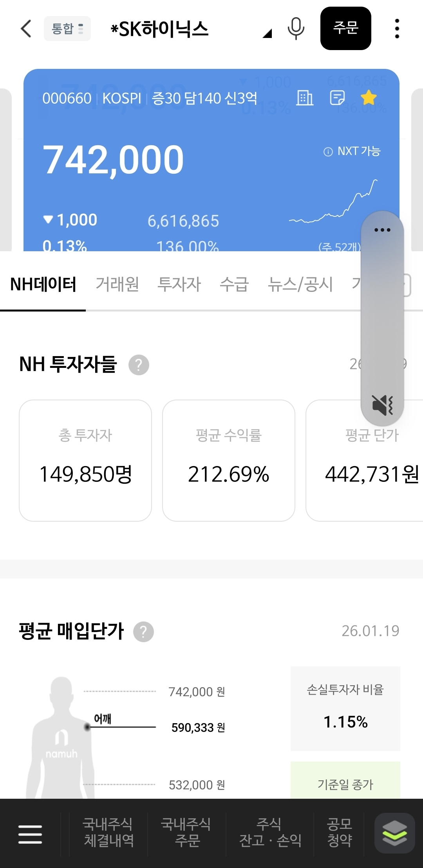Expand the stock name dropdown triangle
The image size is (423, 868).
[267, 34]
